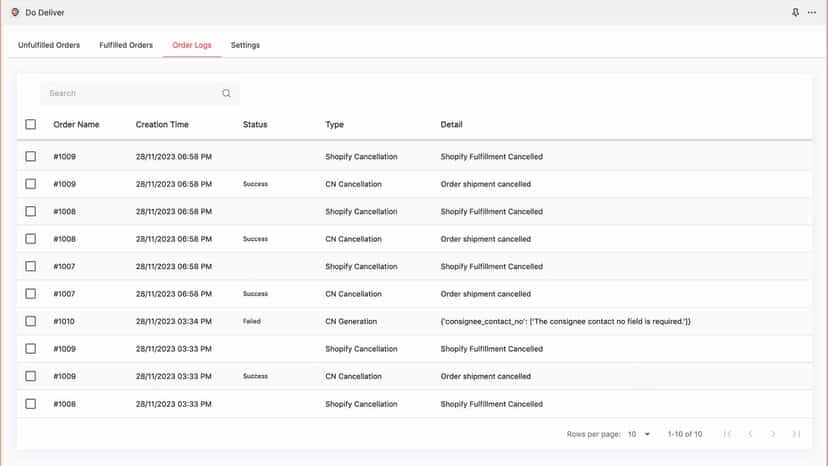Check #1008 Shopify Cancellation 06:58 PM row
828x466 pixels.
(x=31, y=211)
